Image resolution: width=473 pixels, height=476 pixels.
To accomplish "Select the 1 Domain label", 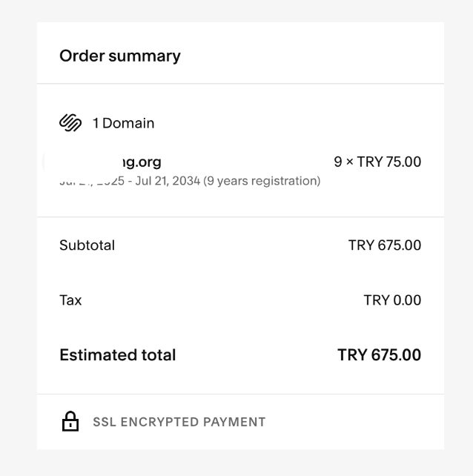I will tap(123, 123).
